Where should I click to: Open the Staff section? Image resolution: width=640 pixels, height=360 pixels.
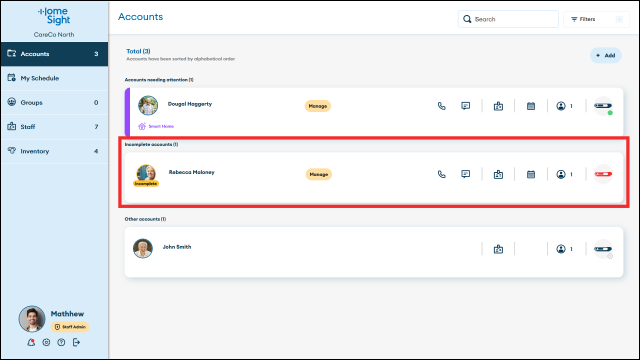pos(54,127)
